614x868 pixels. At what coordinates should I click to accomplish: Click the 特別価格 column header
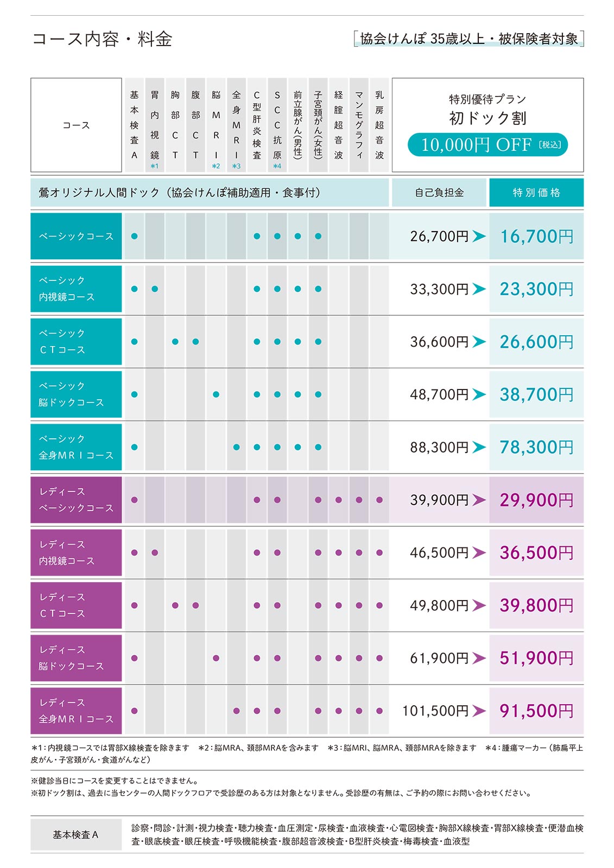(x=536, y=193)
